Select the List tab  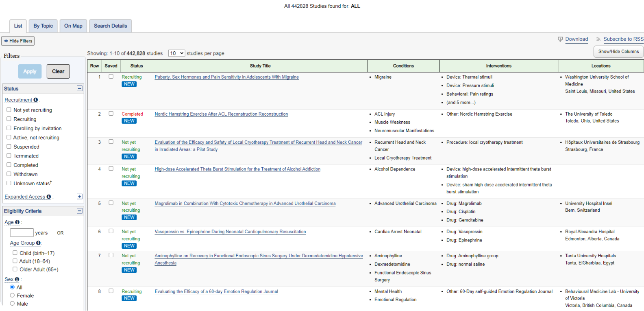[x=18, y=26]
